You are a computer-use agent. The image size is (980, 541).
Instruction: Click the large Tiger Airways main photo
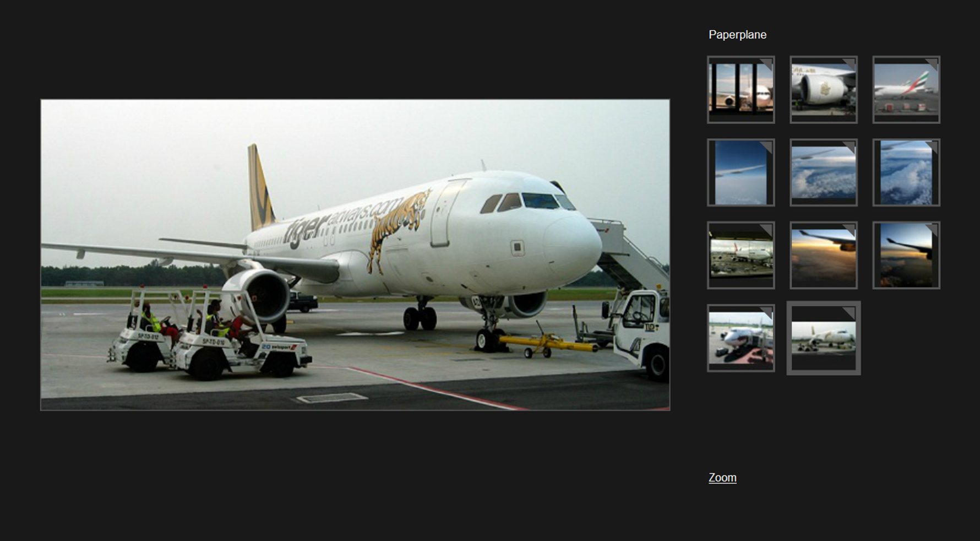(355, 255)
